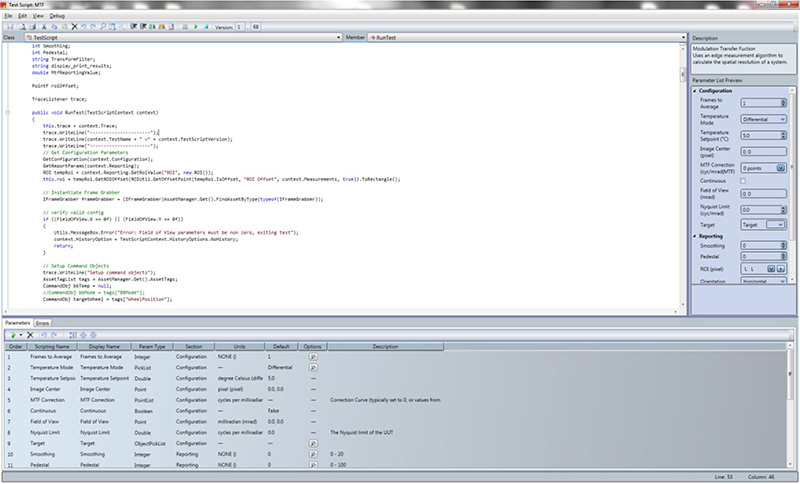800x484 pixels.
Task: Toggle the Continuous checkbox
Action: pos(745,181)
